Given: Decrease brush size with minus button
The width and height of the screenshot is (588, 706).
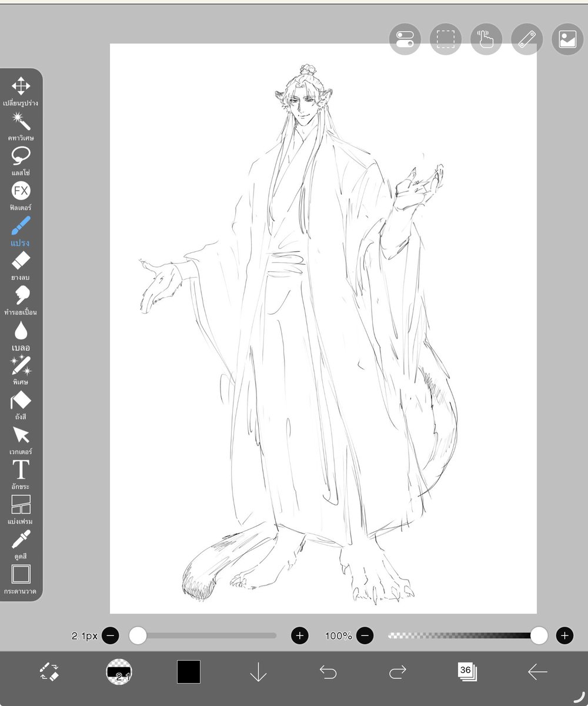Looking at the screenshot, I should 110,635.
